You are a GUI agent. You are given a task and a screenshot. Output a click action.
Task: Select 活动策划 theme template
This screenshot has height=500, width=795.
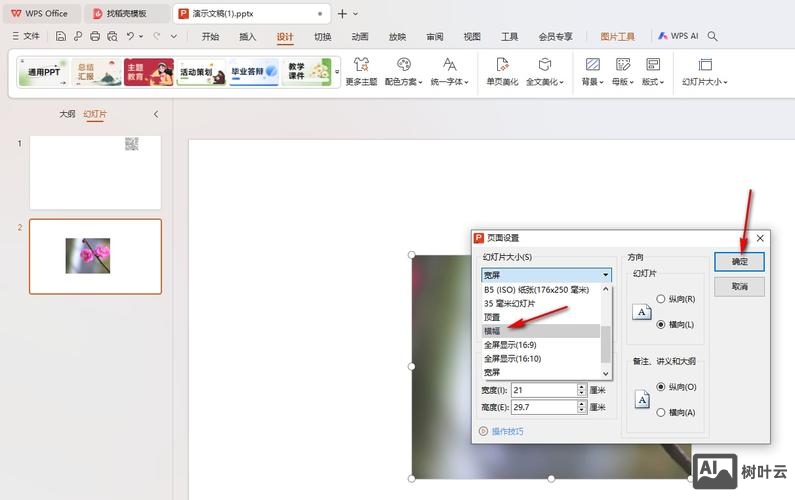point(201,72)
